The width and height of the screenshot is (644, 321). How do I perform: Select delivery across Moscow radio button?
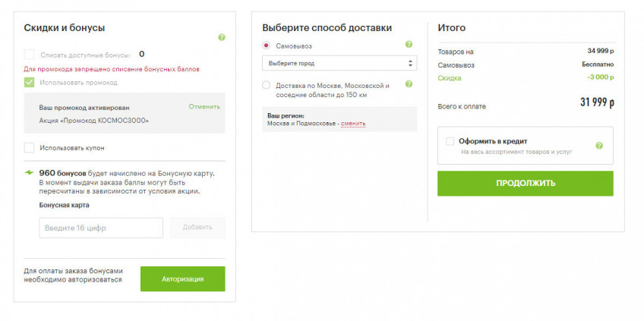pos(266,85)
